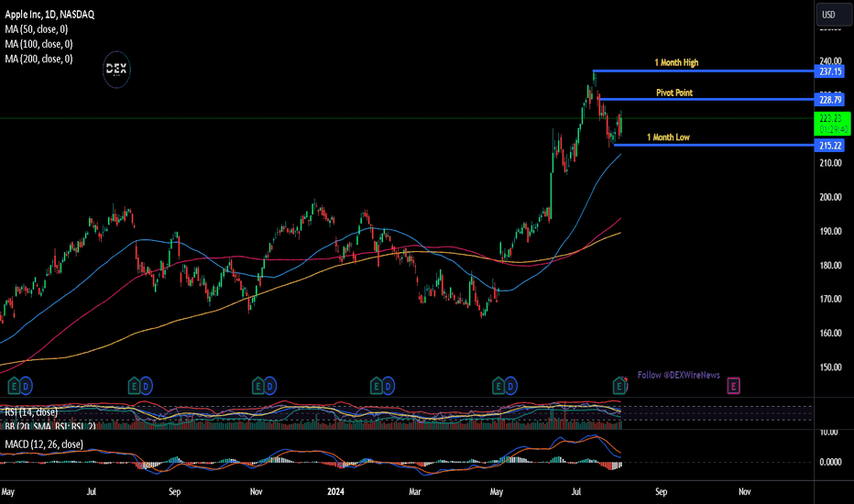Select the blue Pivot Point horizontal line

click(707, 99)
